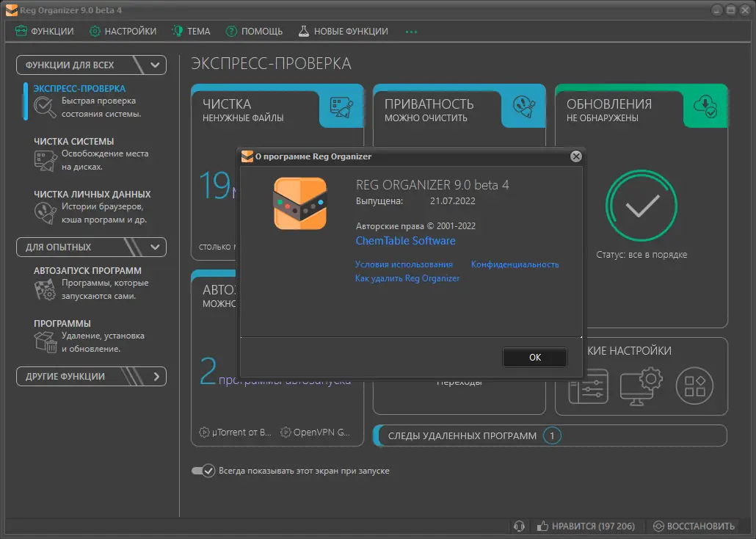Click the three-dot overflow menu
Screen dimensions: 756x539
(411, 32)
